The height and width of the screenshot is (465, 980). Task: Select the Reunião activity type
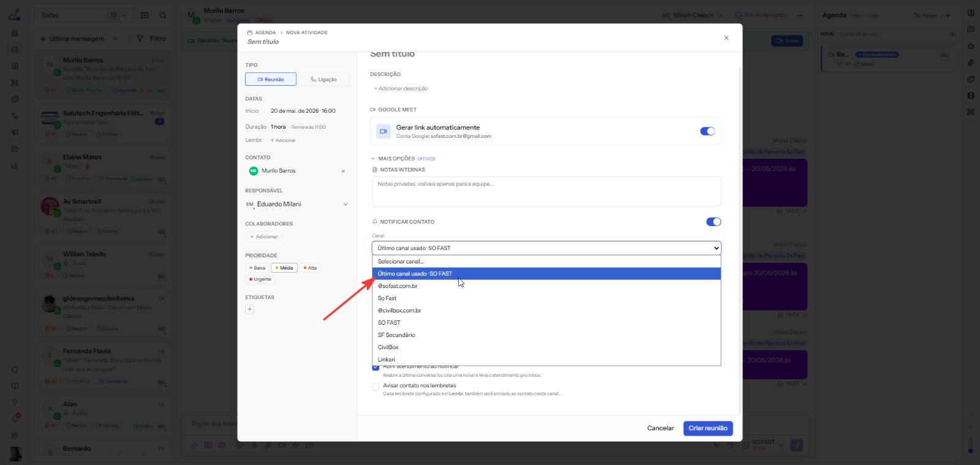(x=271, y=79)
